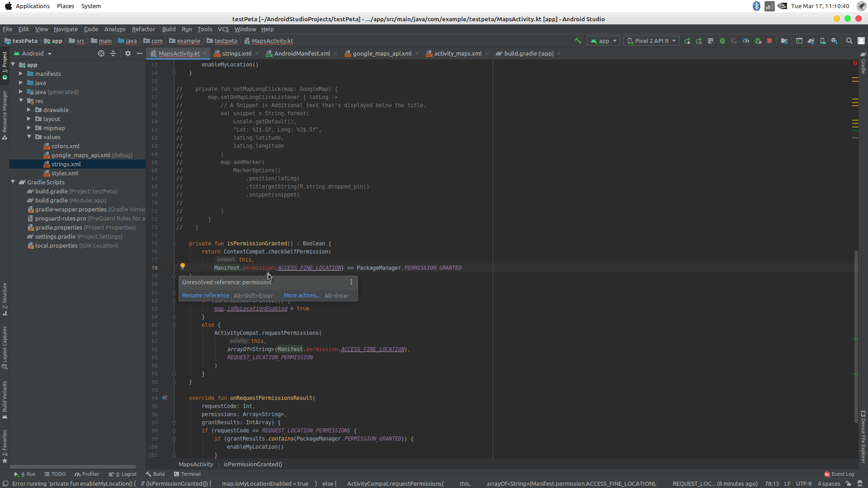This screenshot has width=868, height=488.
Task: Open the Project Structure folder icon
Action: (784, 41)
